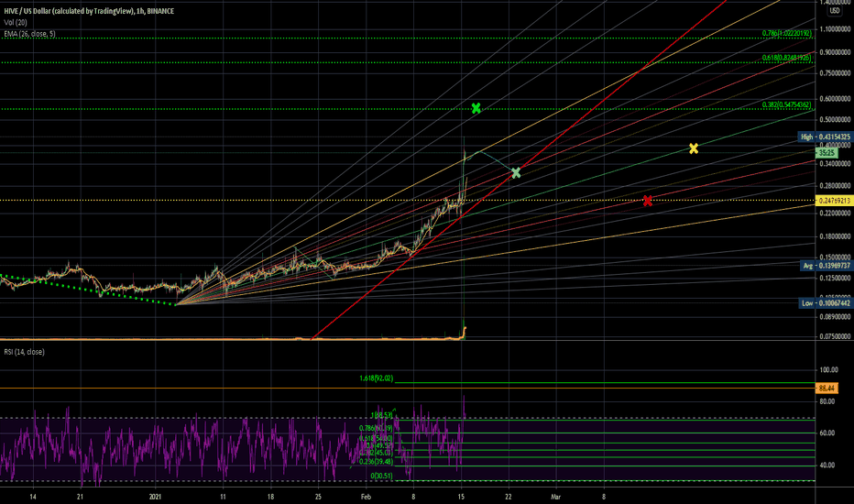The width and height of the screenshot is (854, 504).
Task: Click the HIVE / US Dollar chart title
Action: (89, 11)
